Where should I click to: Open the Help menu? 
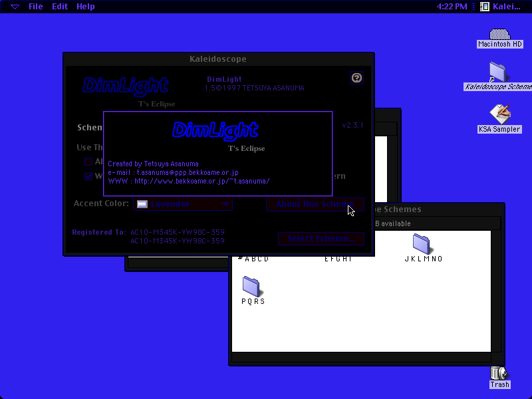click(86, 7)
